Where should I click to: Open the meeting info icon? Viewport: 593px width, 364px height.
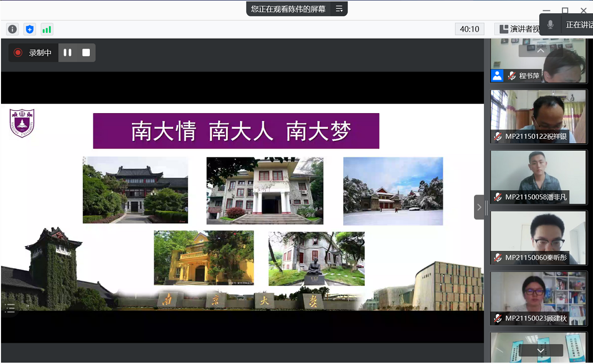click(12, 29)
